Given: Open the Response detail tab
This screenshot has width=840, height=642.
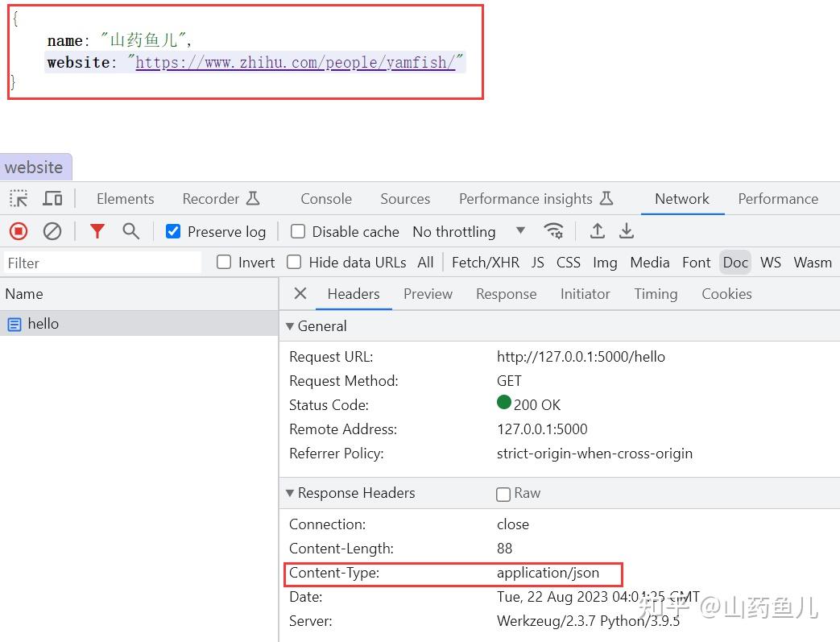Looking at the screenshot, I should click(507, 294).
